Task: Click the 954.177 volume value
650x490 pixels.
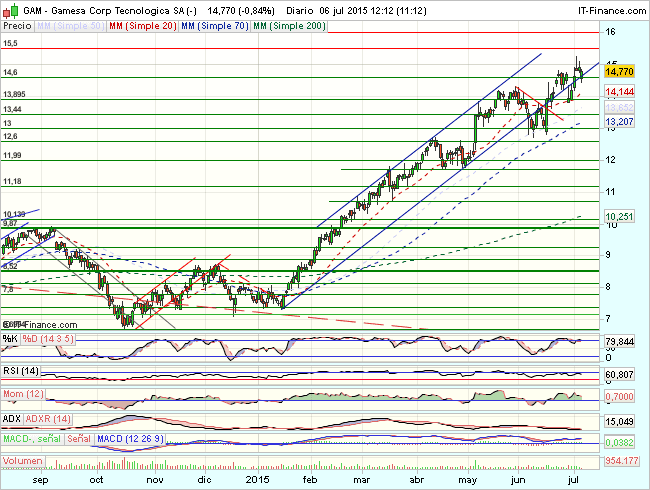Action: [621, 461]
